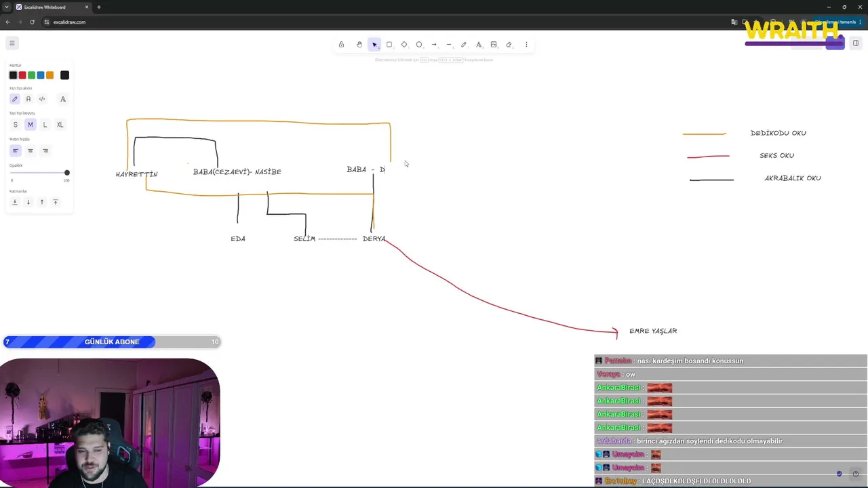Align text to the right

(x=45, y=150)
